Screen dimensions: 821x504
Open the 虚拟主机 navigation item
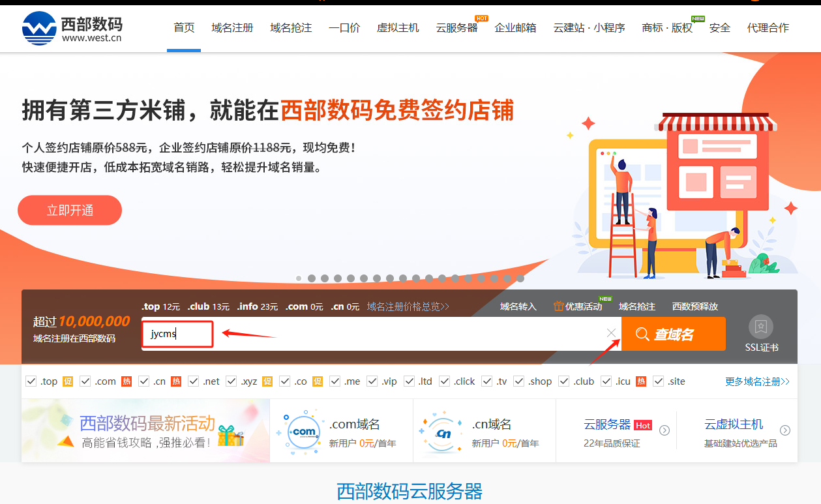coord(398,28)
